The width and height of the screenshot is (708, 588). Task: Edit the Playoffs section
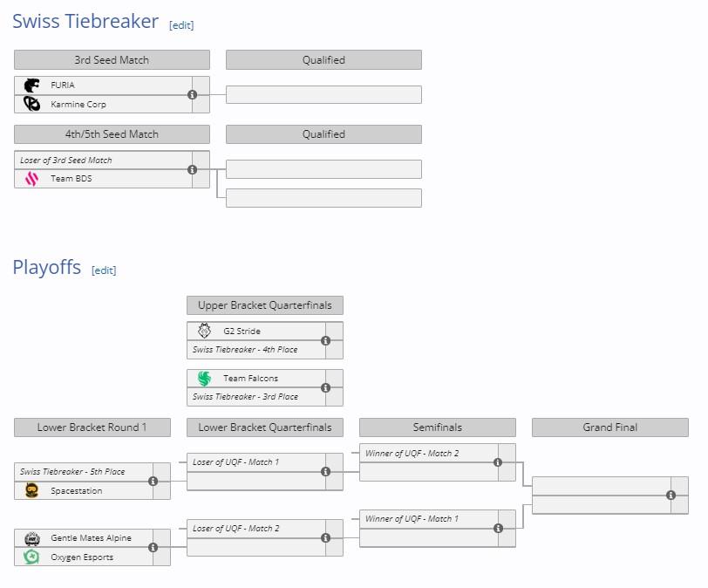104,270
